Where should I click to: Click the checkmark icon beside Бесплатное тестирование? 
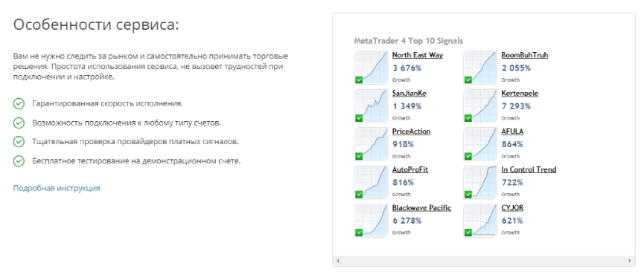tap(19, 161)
